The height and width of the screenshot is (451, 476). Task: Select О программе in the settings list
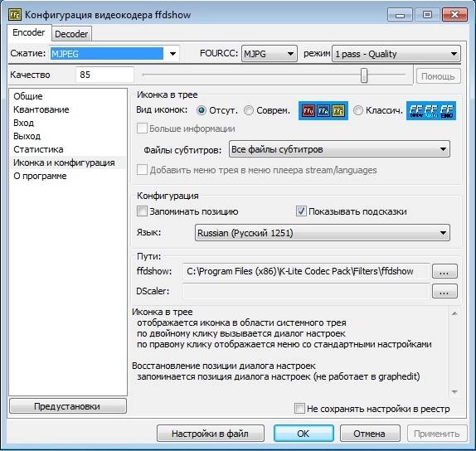[40, 176]
